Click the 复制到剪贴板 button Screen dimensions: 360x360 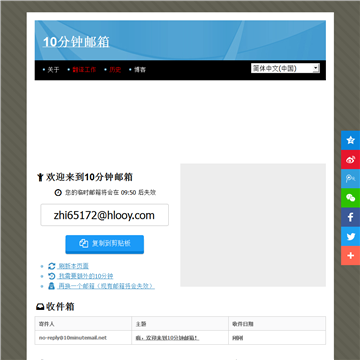[105, 244]
